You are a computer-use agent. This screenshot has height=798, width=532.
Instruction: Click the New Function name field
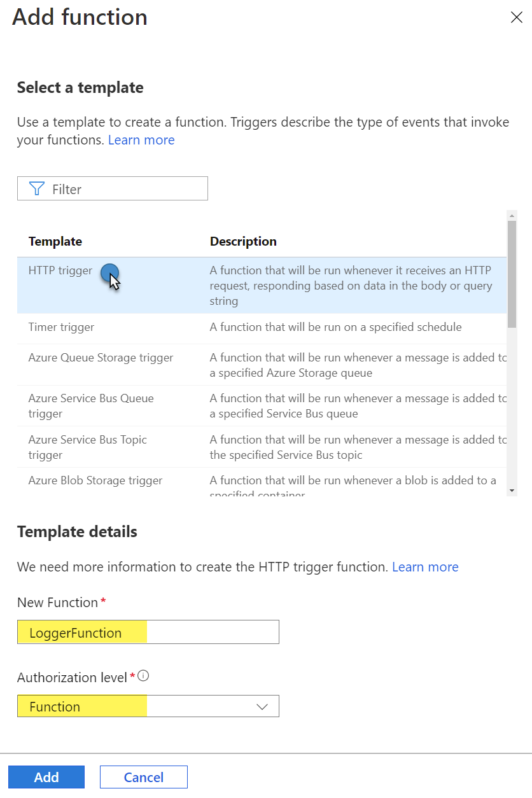pyautogui.click(x=148, y=633)
